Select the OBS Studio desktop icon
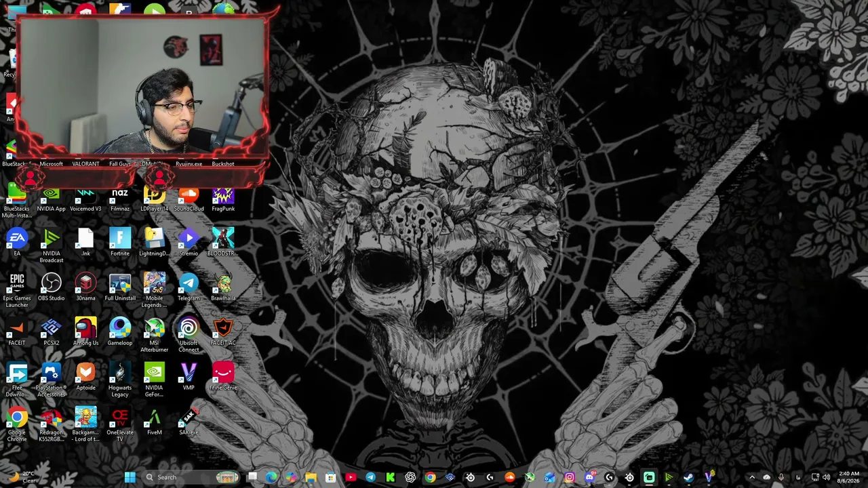Viewport: 868px width, 488px height. pyautogui.click(x=51, y=287)
